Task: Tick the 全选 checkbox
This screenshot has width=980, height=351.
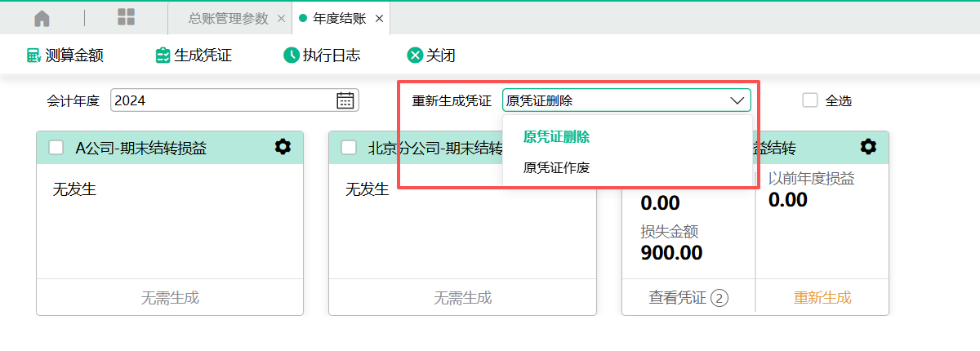Action: click(x=810, y=100)
